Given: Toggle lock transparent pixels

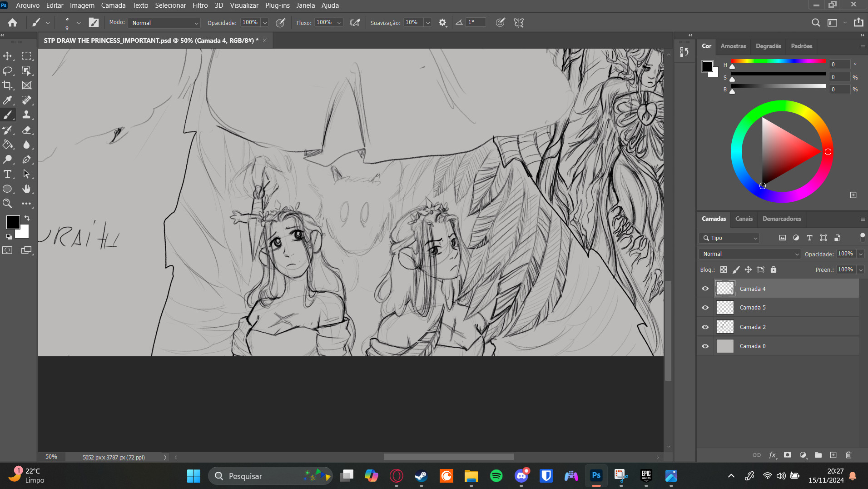Looking at the screenshot, I should point(724,269).
